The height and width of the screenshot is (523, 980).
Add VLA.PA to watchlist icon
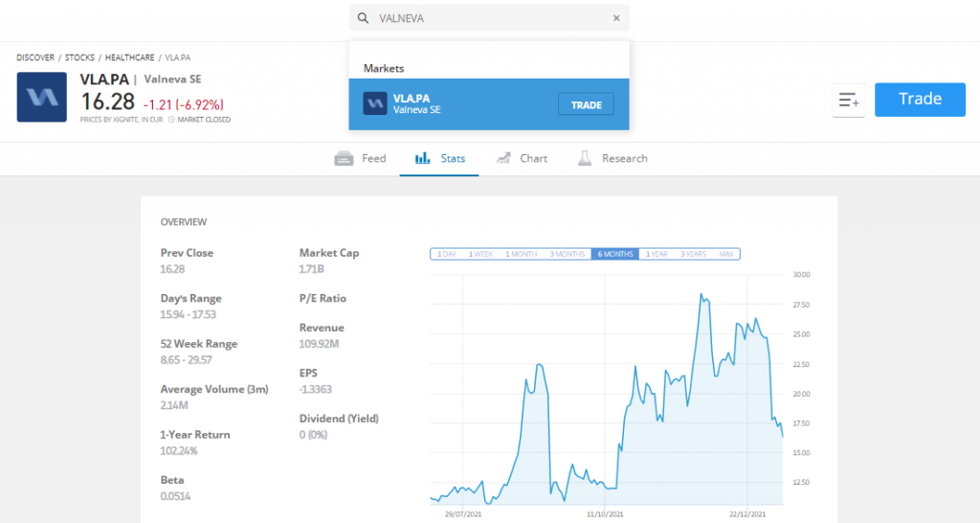coord(849,100)
